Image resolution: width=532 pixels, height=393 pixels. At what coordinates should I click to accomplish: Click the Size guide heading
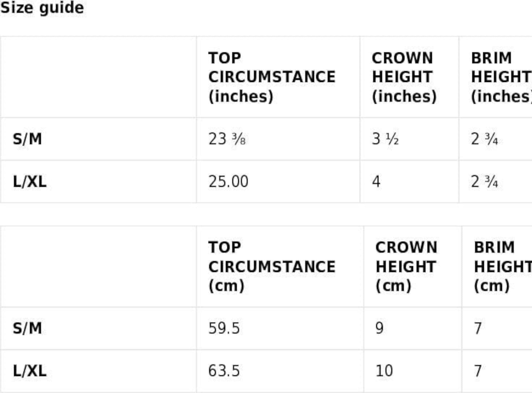click(42, 8)
